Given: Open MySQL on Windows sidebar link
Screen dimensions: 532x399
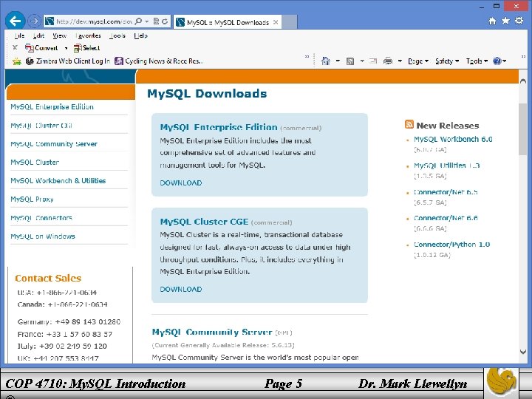Looking at the screenshot, I should pyautogui.click(x=43, y=236).
